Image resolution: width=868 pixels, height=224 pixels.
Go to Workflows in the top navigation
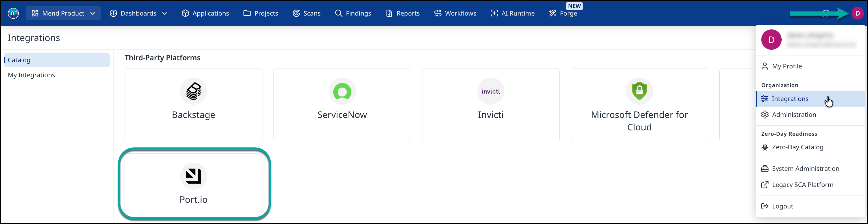click(x=455, y=13)
